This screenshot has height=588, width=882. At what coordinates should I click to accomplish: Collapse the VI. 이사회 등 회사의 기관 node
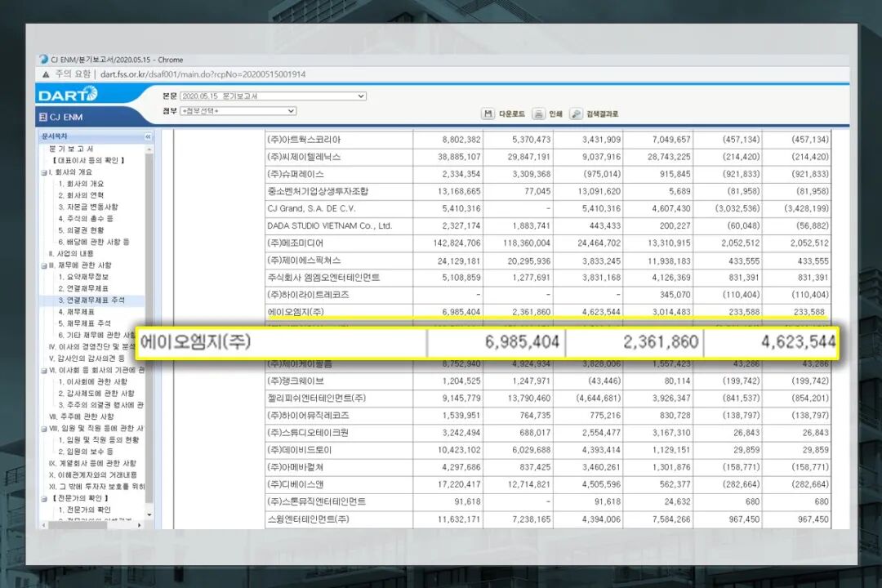click(x=44, y=371)
